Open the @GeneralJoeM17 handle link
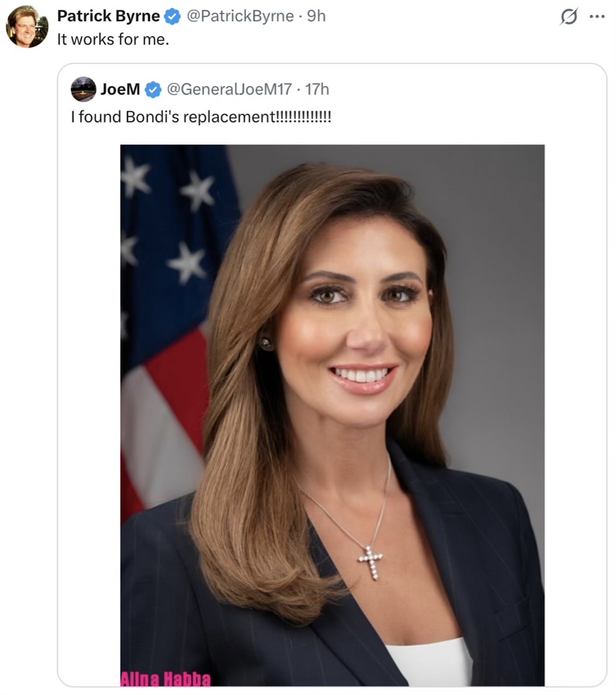616x695 pixels. (228, 89)
